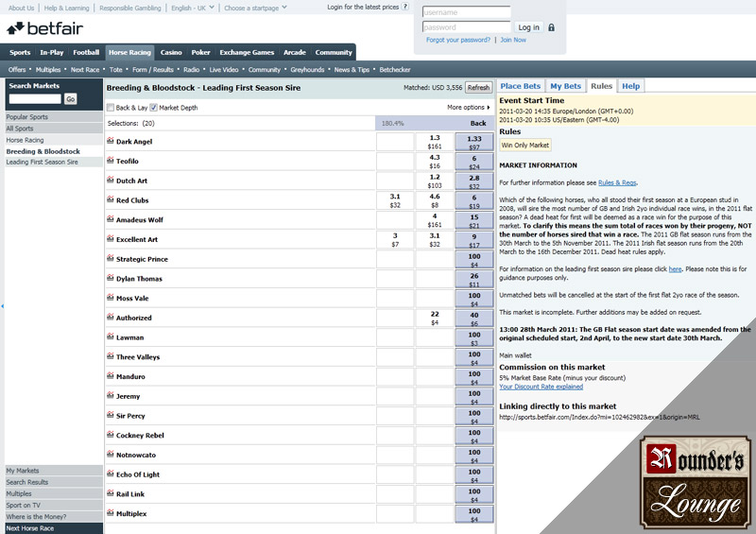Click the Responsible Gambling top link
The width and height of the screenshot is (756, 534).
coord(130,8)
